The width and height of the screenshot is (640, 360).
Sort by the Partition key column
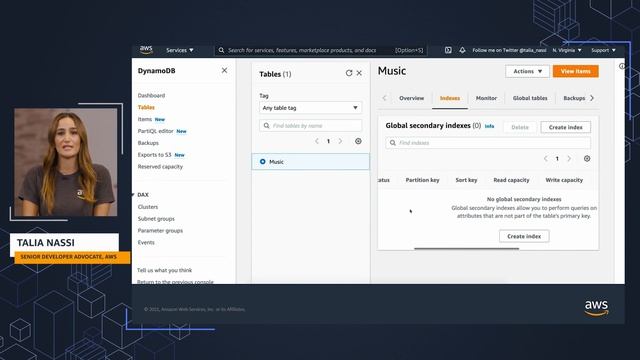pos(422,180)
